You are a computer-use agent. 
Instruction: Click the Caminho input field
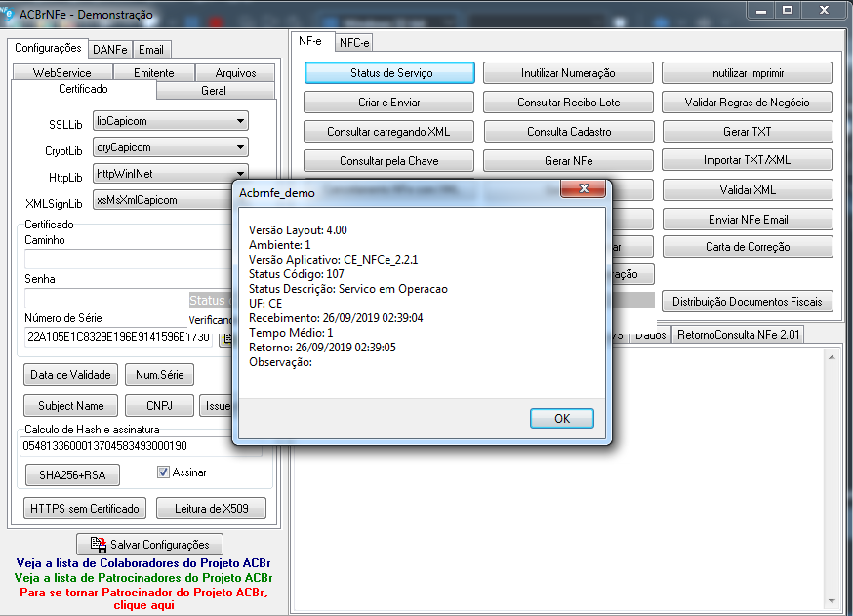click(x=128, y=259)
